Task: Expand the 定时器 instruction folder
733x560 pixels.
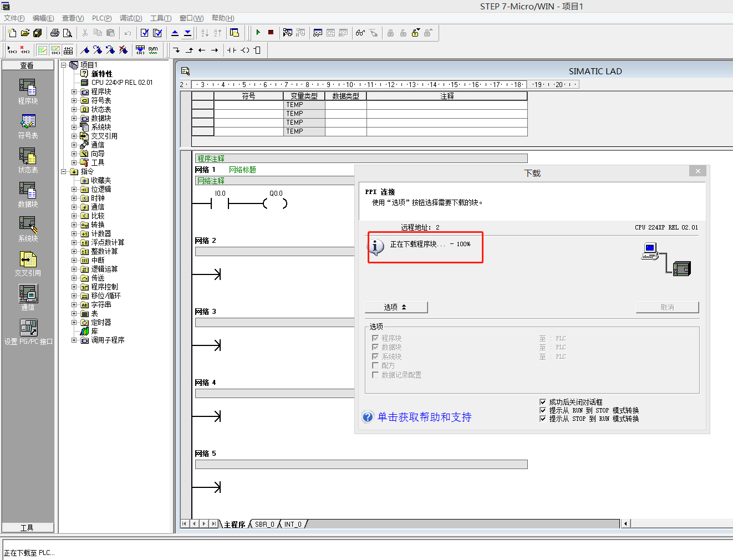Action: pyautogui.click(x=74, y=322)
